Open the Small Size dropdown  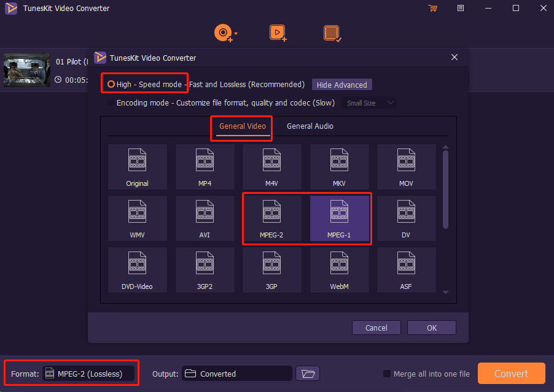coord(369,103)
